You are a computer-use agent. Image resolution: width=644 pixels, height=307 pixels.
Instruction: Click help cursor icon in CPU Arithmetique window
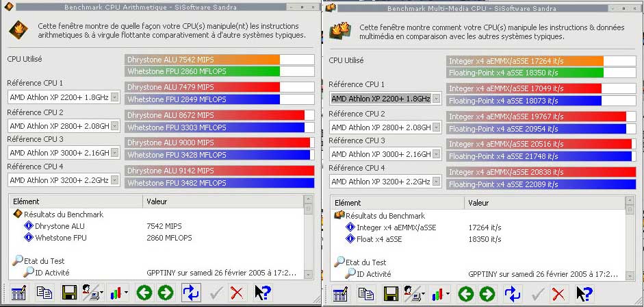(262, 293)
